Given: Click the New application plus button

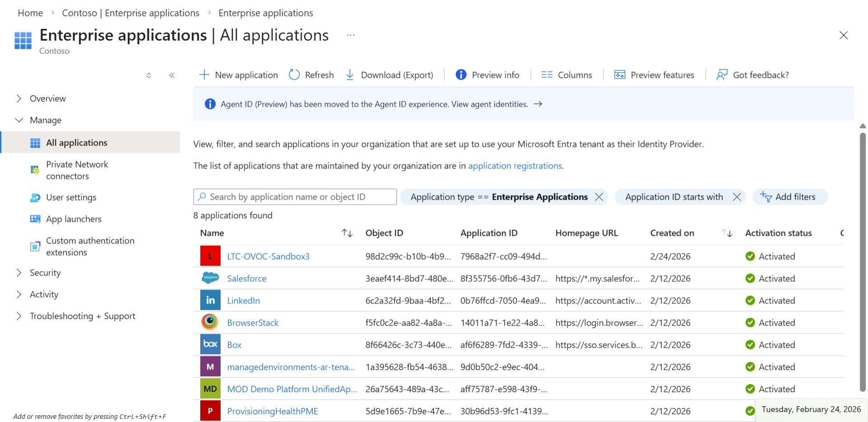Looking at the screenshot, I should point(204,75).
